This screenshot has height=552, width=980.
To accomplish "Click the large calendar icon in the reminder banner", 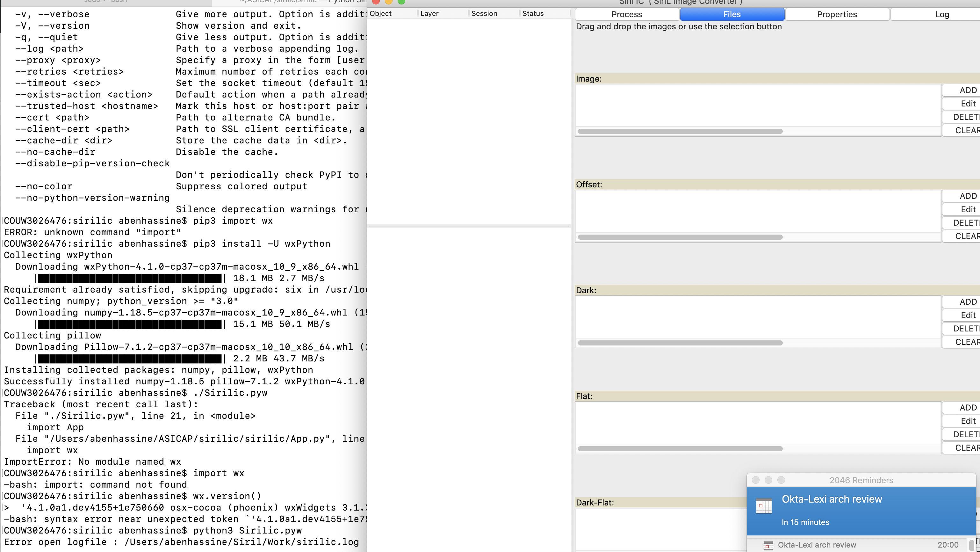I will (x=764, y=505).
